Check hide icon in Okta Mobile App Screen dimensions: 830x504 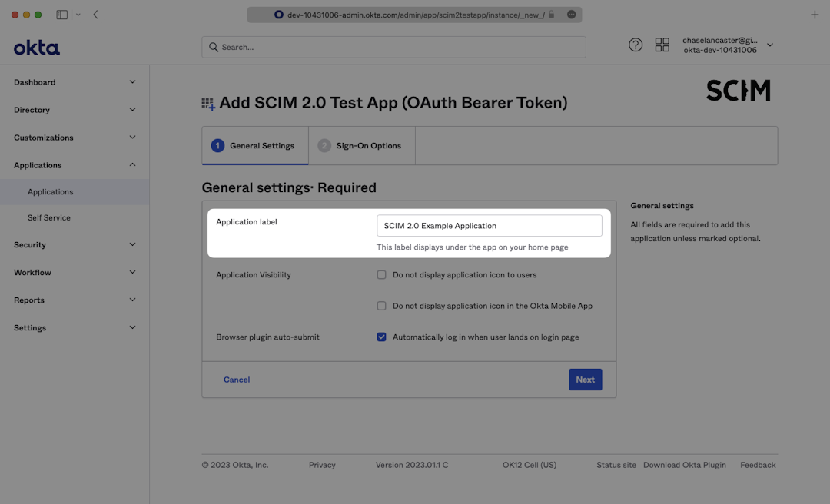(381, 306)
